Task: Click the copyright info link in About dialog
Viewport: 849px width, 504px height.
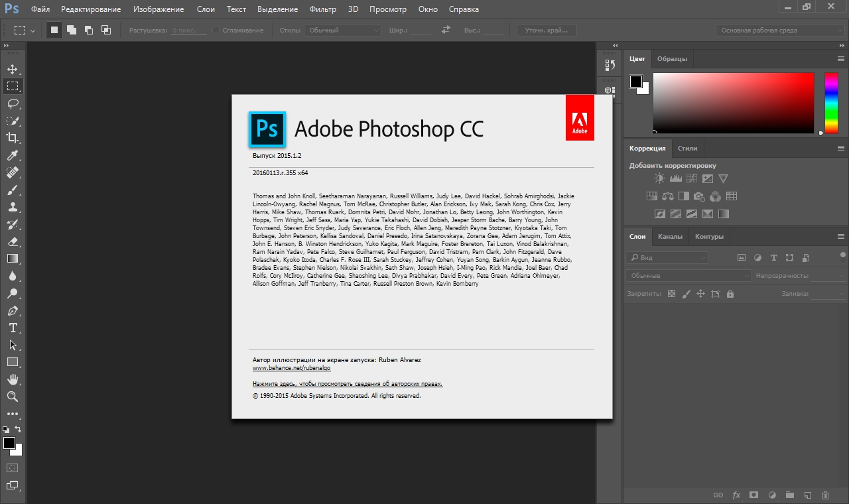Action: tap(347, 383)
